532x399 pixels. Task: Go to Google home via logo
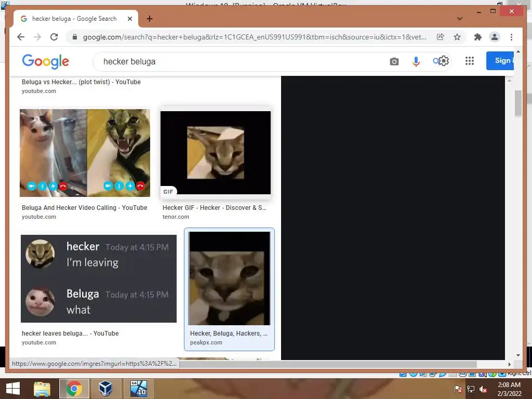pyautogui.click(x=46, y=61)
